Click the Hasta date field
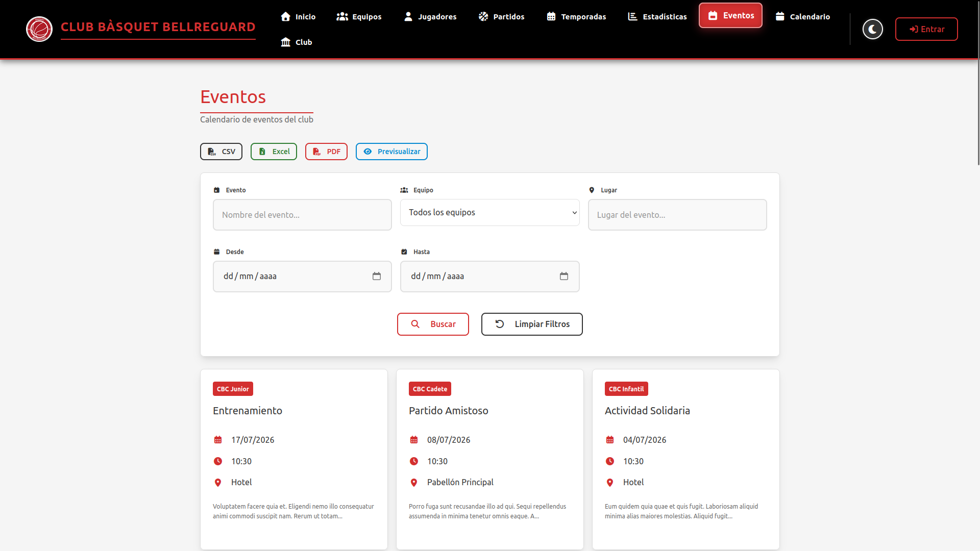Image resolution: width=980 pixels, height=551 pixels. (490, 277)
